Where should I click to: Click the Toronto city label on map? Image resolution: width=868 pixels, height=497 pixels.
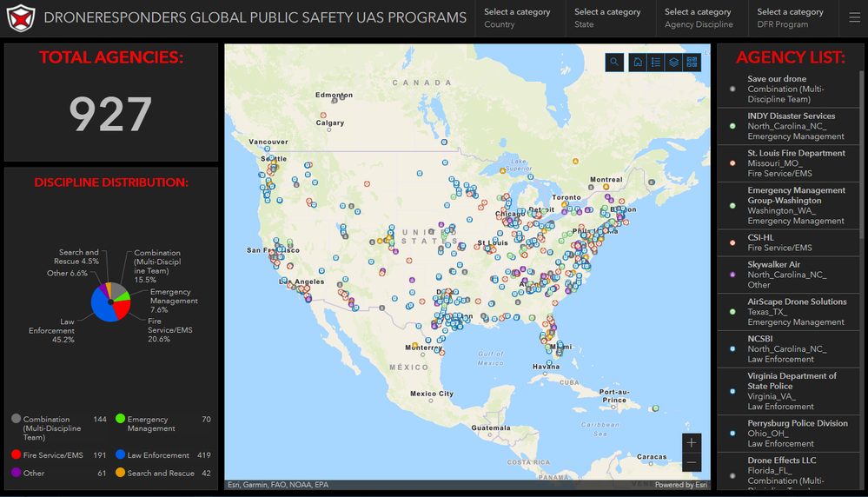pos(567,197)
